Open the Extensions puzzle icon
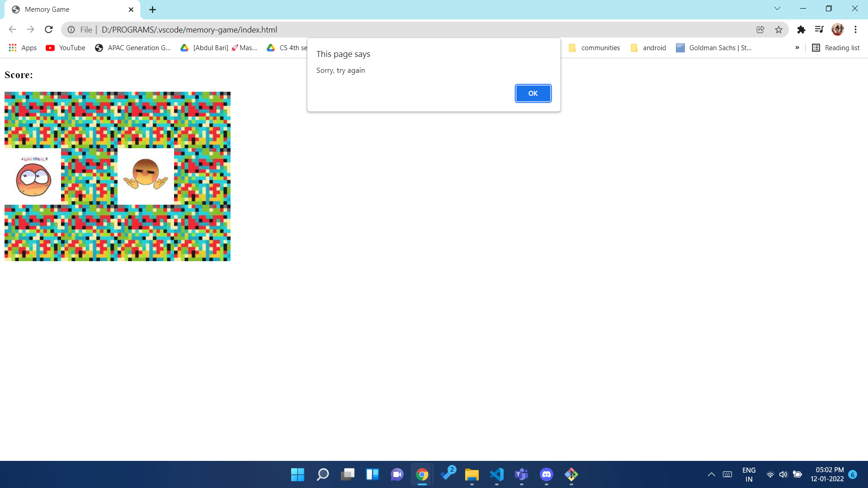Image resolution: width=868 pixels, height=488 pixels. [801, 30]
